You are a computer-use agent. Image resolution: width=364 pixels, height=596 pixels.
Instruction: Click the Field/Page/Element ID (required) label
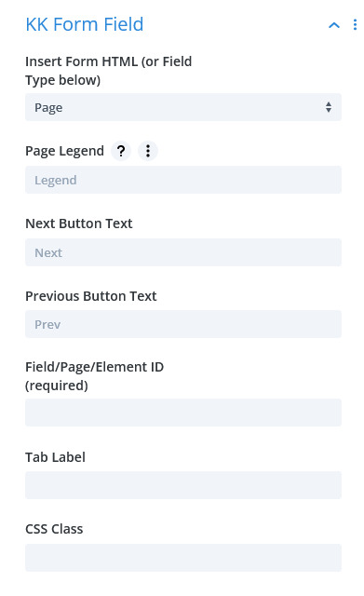coord(95,376)
